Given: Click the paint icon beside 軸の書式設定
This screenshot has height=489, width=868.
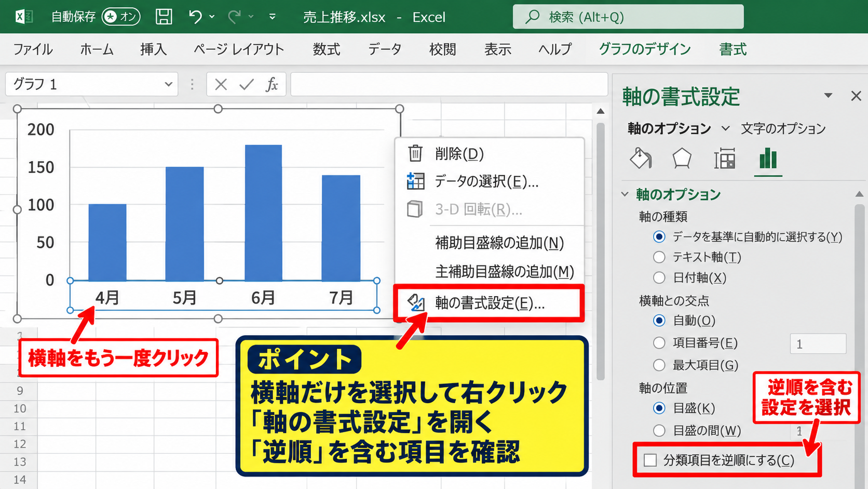Looking at the screenshot, I should [x=416, y=303].
